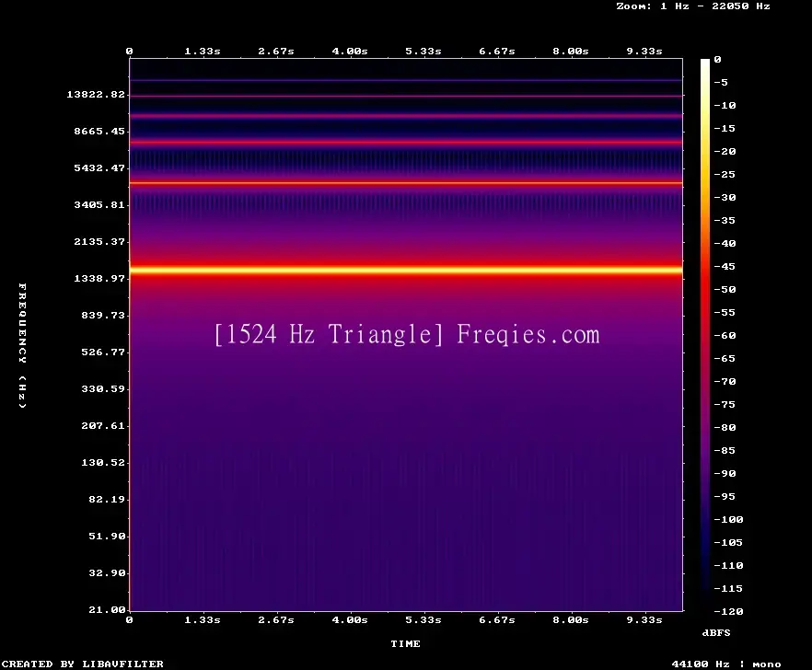Select the -110 dBFS scale value
The height and width of the screenshot is (670, 812).
tap(728, 565)
